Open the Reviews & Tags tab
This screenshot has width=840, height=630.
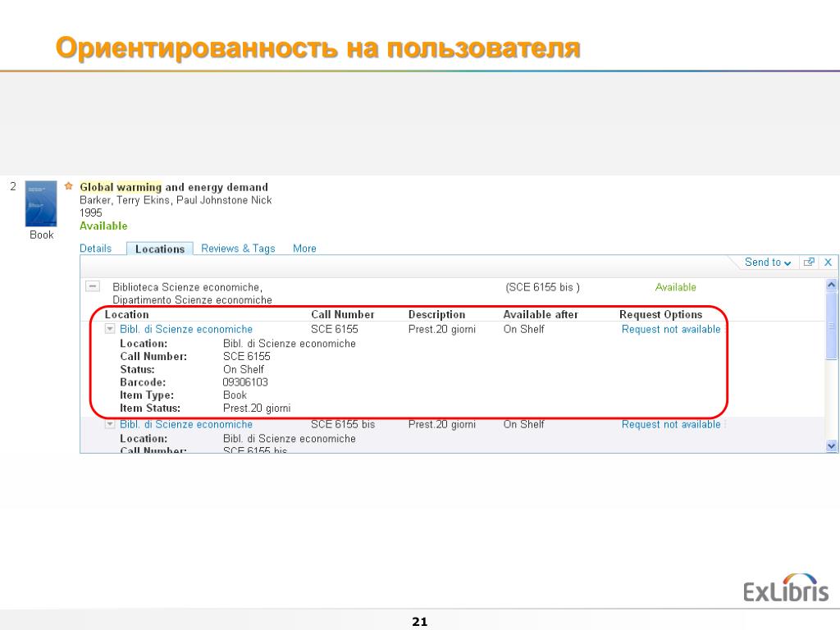click(x=238, y=248)
